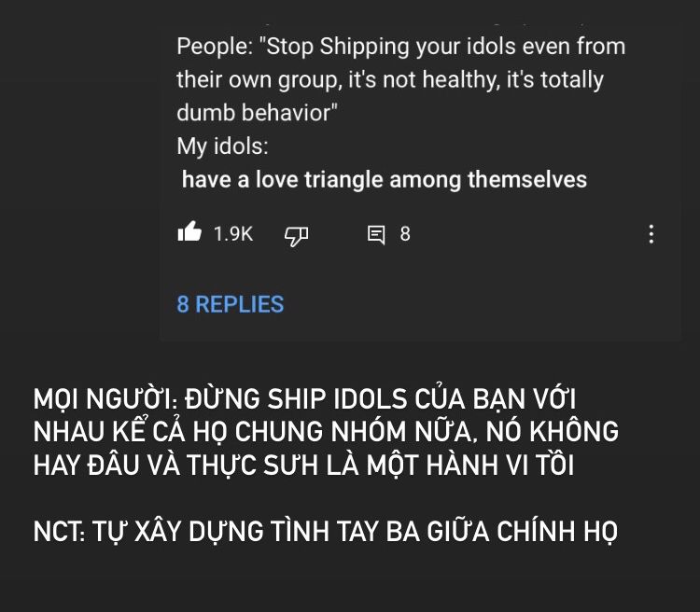The width and height of the screenshot is (700, 612).
Task: Click the 1.9K like count
Action: 233,234
